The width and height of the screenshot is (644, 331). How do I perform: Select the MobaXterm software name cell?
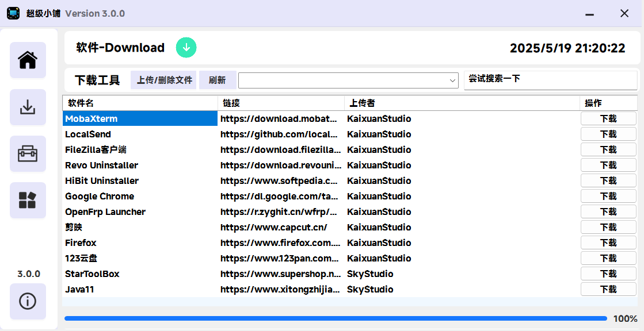tap(140, 118)
